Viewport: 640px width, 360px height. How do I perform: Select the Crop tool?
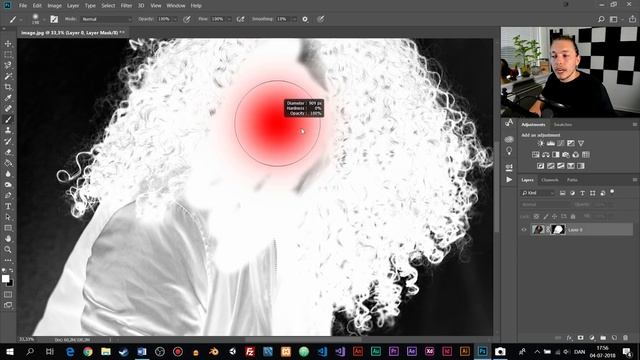8,87
